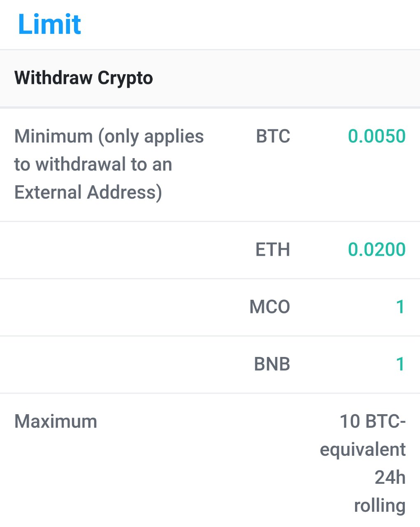Click the 10 BTC- text in Maximum row
Image resolution: width=420 pixels, height=527 pixels.
(x=372, y=421)
